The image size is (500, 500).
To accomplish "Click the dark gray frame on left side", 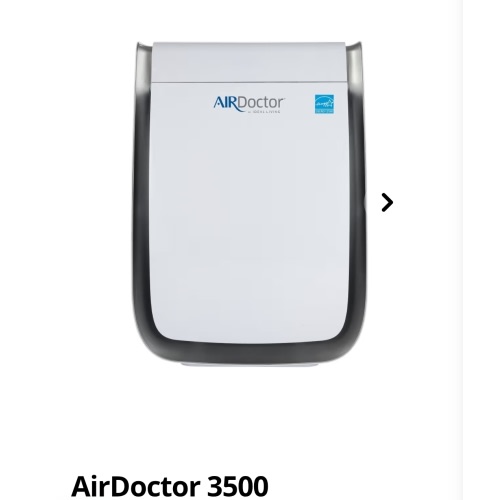I will point(140,200).
